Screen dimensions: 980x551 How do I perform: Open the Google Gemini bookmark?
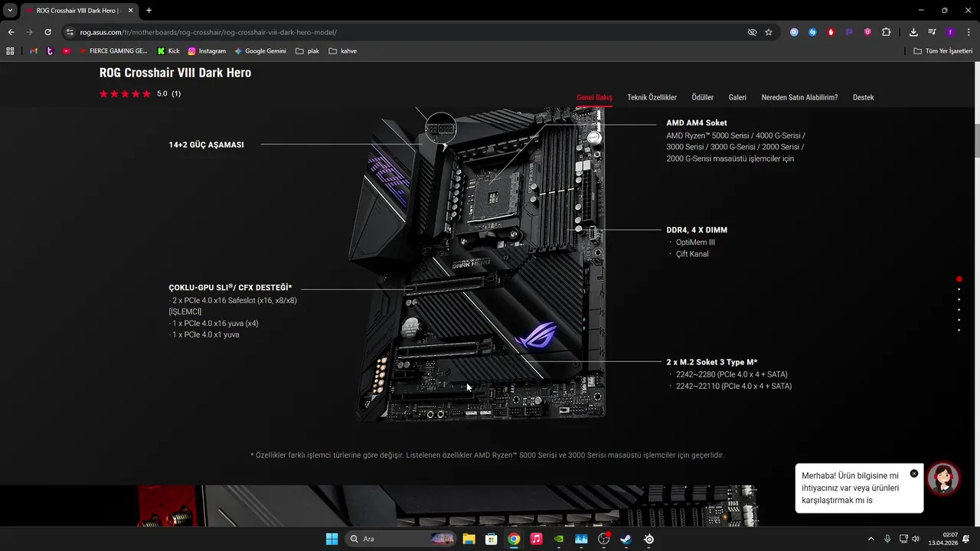point(260,51)
